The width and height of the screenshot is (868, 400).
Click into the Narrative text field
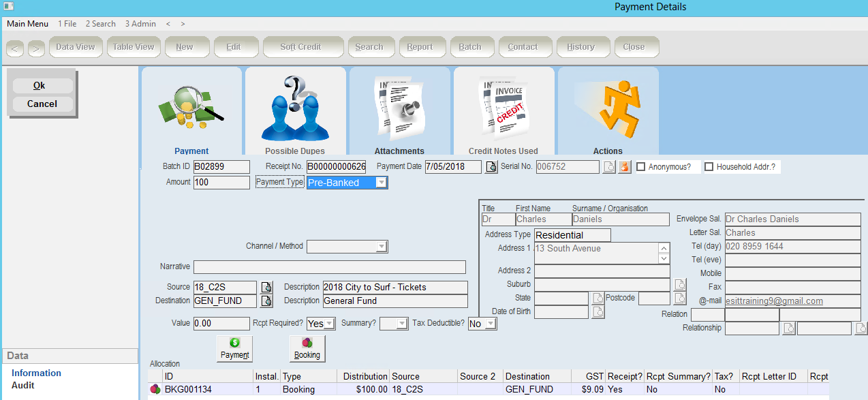click(329, 267)
